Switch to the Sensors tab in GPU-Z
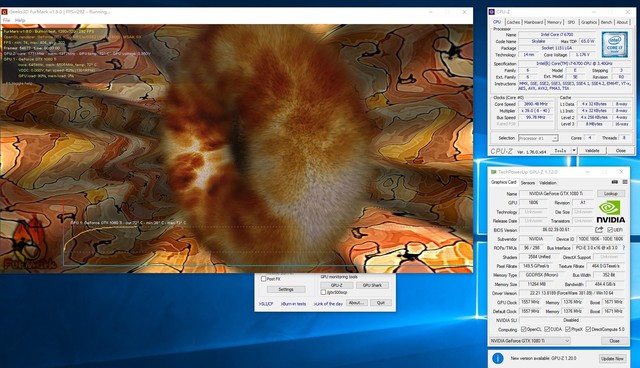Image resolution: width=640 pixels, height=368 pixels. coord(527,183)
